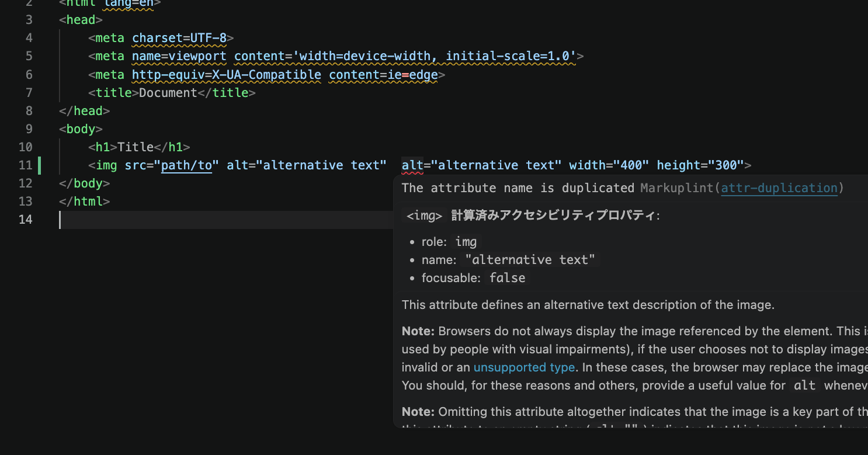
Task: Select the src value "path/to"
Action: (187, 165)
